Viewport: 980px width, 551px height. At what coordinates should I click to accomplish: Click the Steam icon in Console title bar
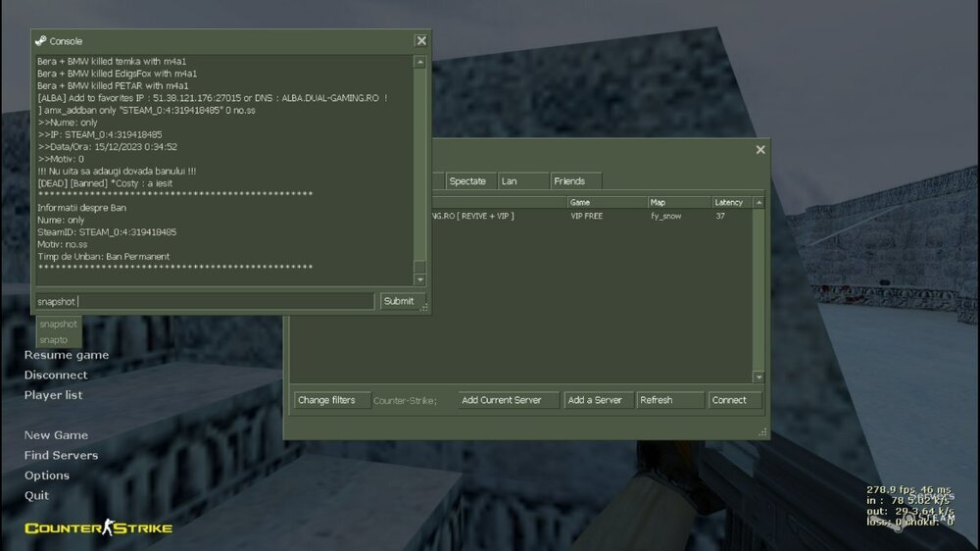[40, 41]
